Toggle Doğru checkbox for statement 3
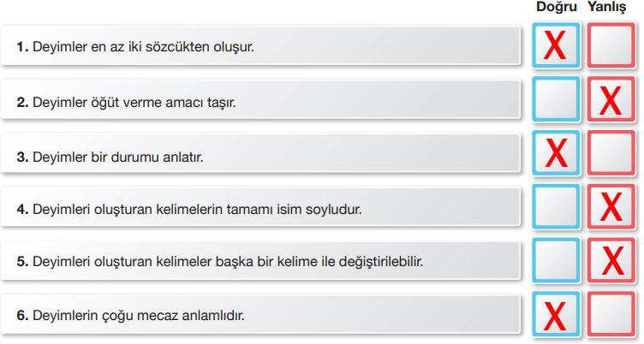This screenshot has width=644, height=344. (x=557, y=154)
